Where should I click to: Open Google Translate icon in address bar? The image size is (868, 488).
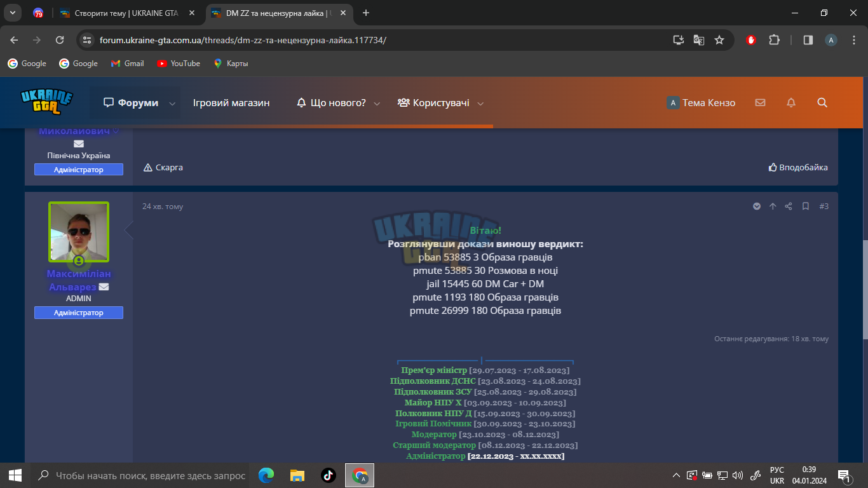(699, 39)
